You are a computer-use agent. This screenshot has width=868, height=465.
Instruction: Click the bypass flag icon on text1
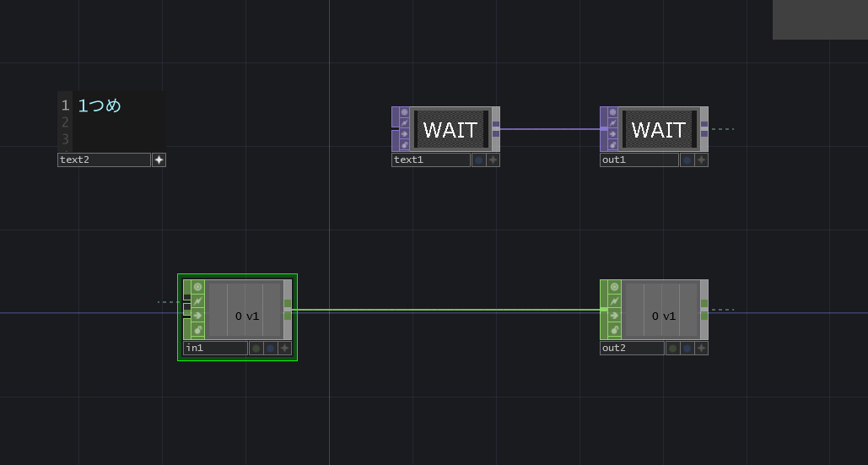click(405, 133)
